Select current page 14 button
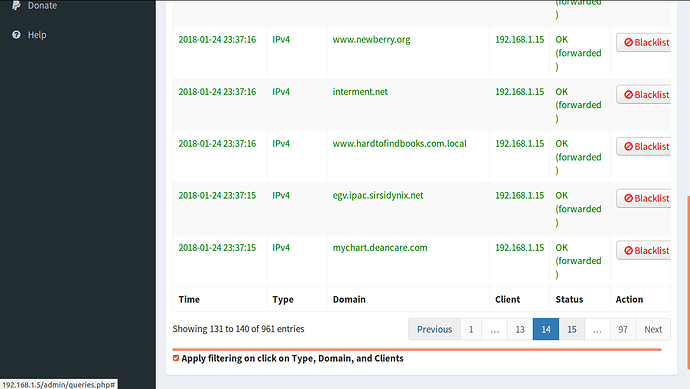 [x=546, y=329]
